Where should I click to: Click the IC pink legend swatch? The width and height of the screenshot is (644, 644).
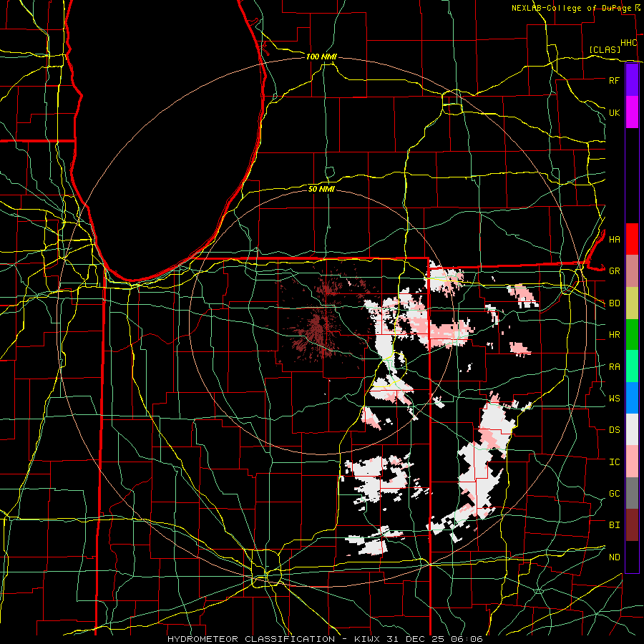[x=632, y=462]
